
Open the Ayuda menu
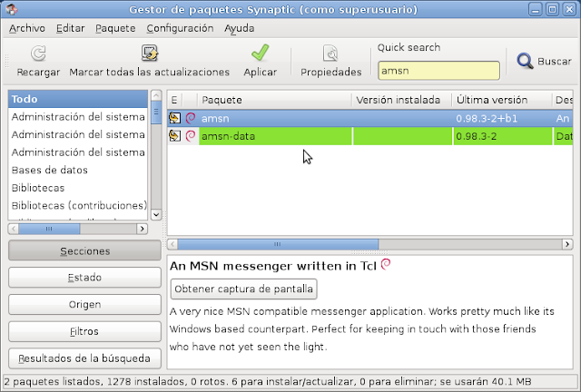click(239, 28)
